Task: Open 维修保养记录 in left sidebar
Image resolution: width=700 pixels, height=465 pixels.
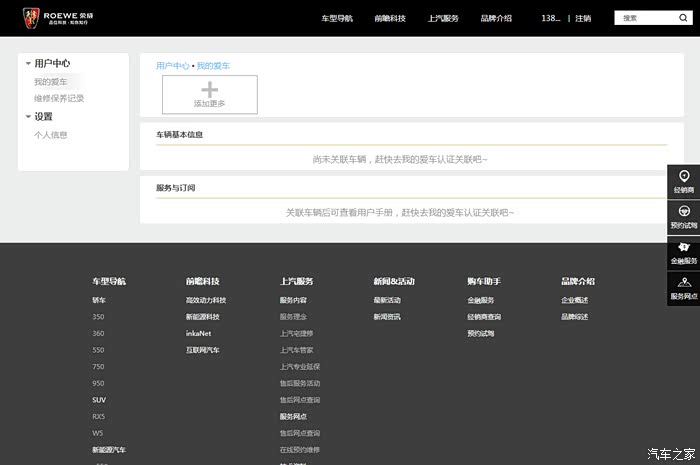Action: 59,98
